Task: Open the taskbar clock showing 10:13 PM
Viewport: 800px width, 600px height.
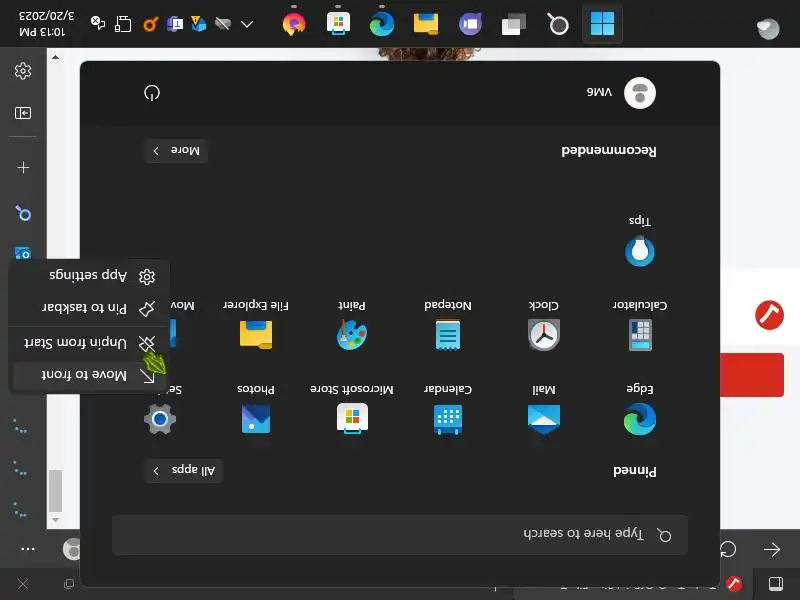Action: (46, 24)
